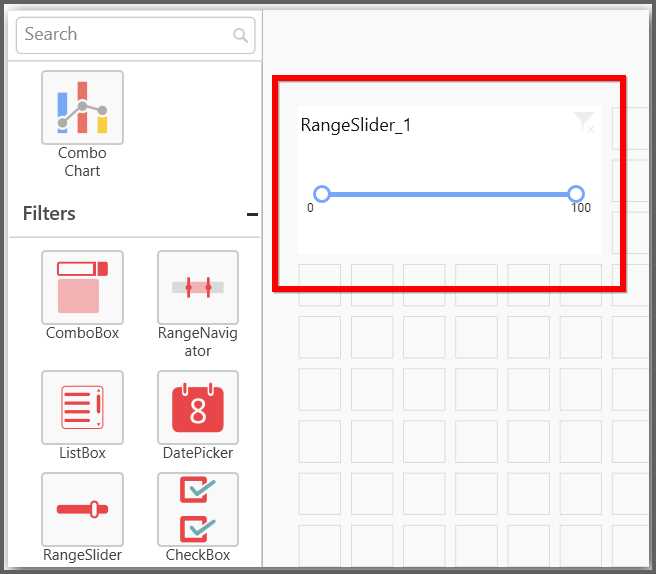This screenshot has width=656, height=574.
Task: Click inside the Search widgets field
Action: coord(125,35)
